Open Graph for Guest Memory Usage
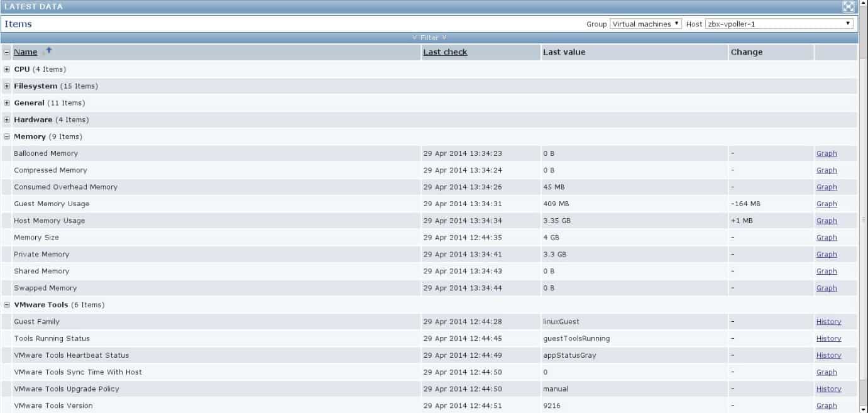Viewport: 868px width, 413px height. click(x=827, y=204)
